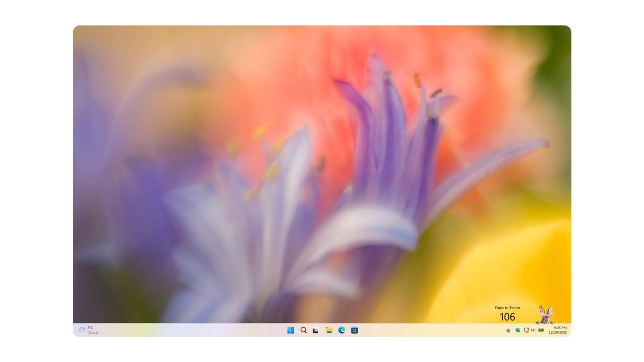The height and width of the screenshot is (362, 644).
Task: Open the Days to Easter countdown widget
Action: (x=508, y=308)
